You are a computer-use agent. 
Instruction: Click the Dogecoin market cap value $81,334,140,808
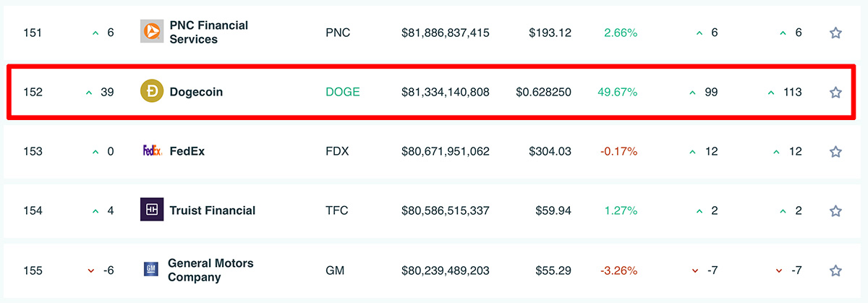[446, 92]
